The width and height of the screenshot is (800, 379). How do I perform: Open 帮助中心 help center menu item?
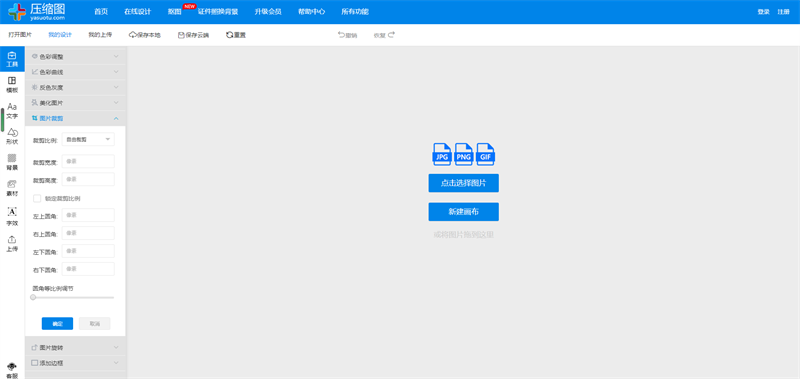pos(311,12)
